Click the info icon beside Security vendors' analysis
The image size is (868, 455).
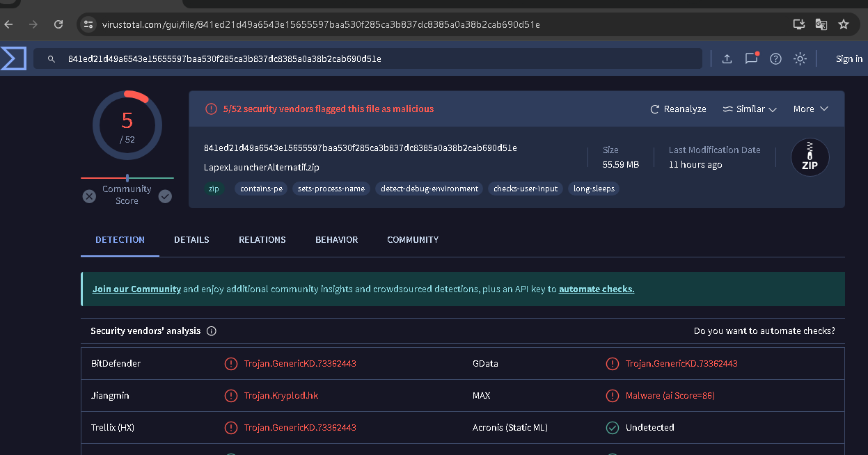[x=212, y=331]
